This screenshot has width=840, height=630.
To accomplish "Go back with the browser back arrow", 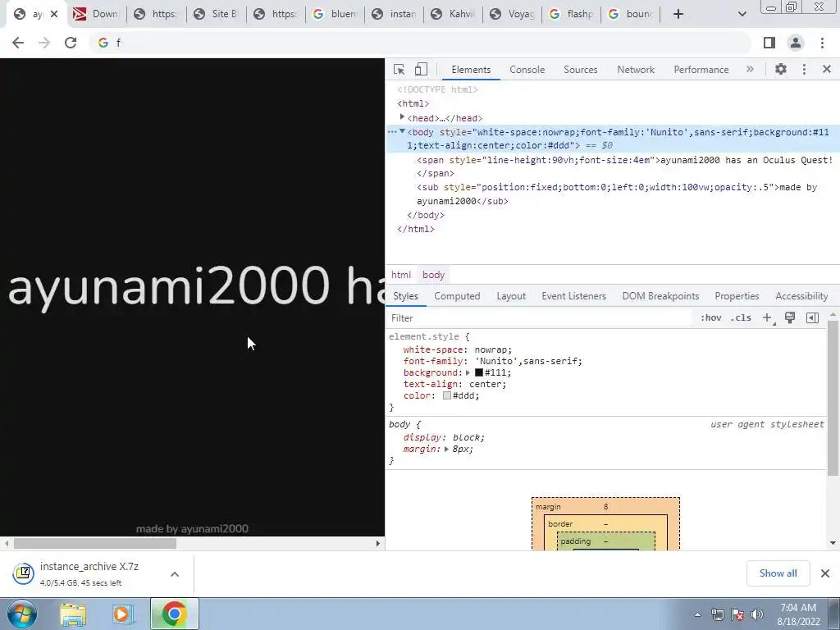I will pos(18,43).
